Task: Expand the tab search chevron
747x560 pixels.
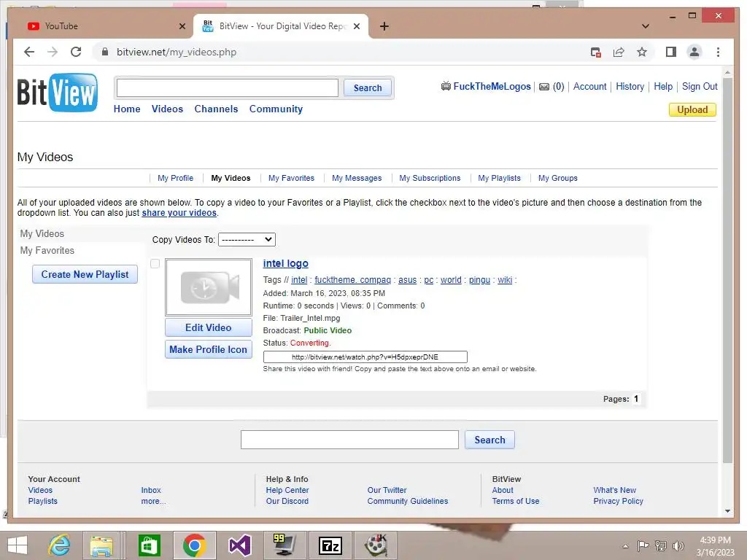Action: pos(646,26)
